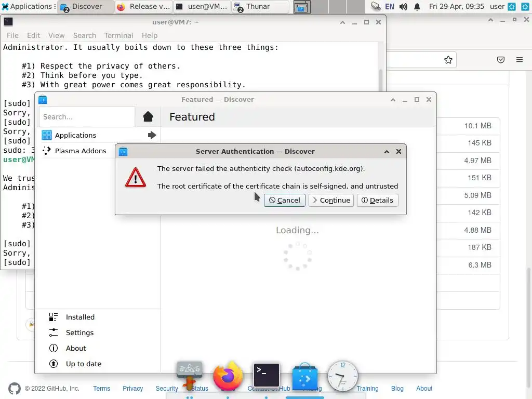Image resolution: width=532 pixels, height=399 pixels.
Task: Click the terminal vertical scrollbar
Action: point(381,80)
